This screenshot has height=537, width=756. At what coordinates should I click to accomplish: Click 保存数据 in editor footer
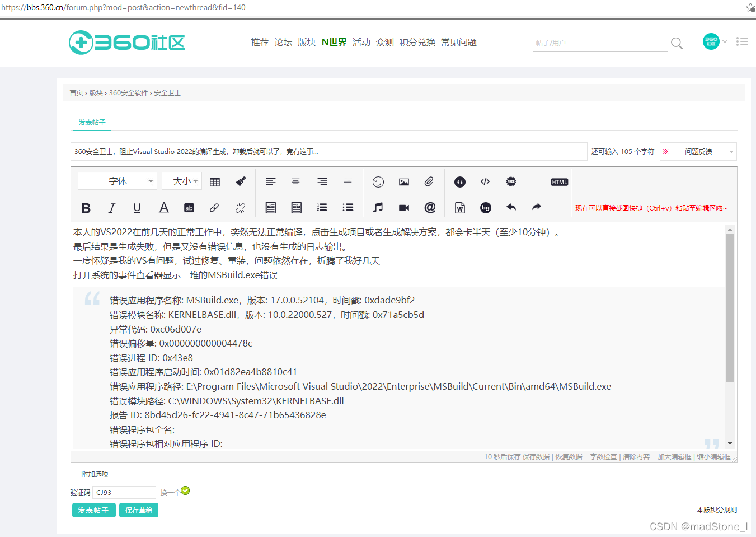pyautogui.click(x=536, y=457)
